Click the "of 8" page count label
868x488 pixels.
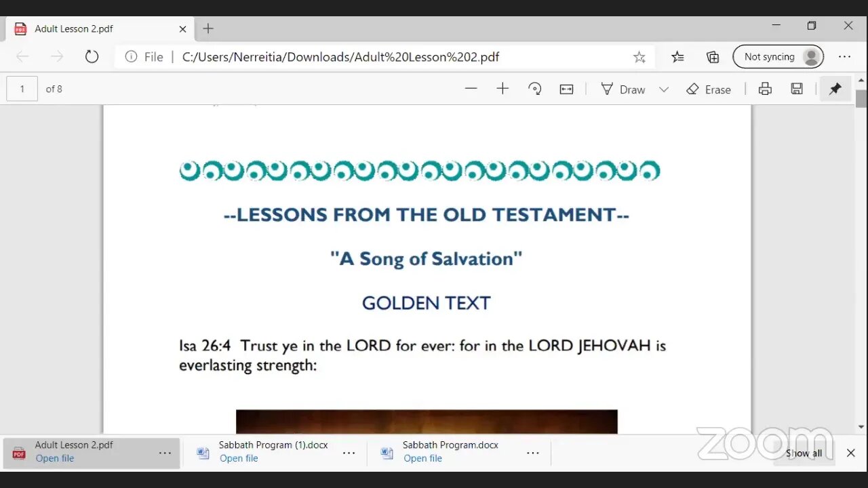pos(54,89)
